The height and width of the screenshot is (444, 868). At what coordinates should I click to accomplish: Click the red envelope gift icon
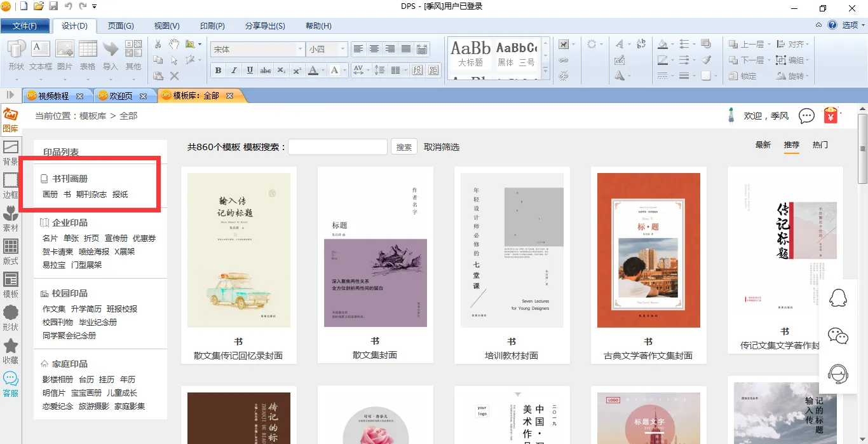pos(831,116)
